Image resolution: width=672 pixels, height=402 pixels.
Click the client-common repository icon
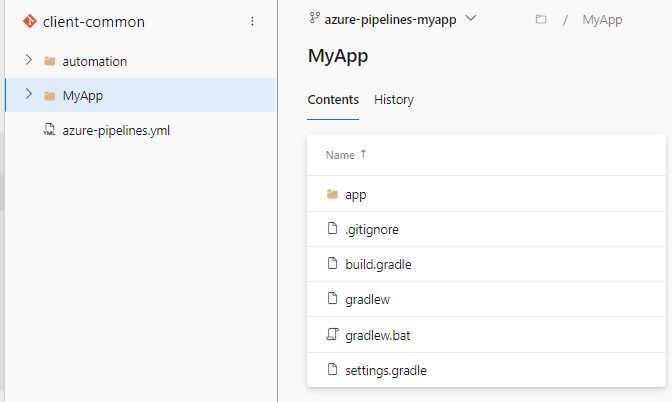(x=29, y=21)
